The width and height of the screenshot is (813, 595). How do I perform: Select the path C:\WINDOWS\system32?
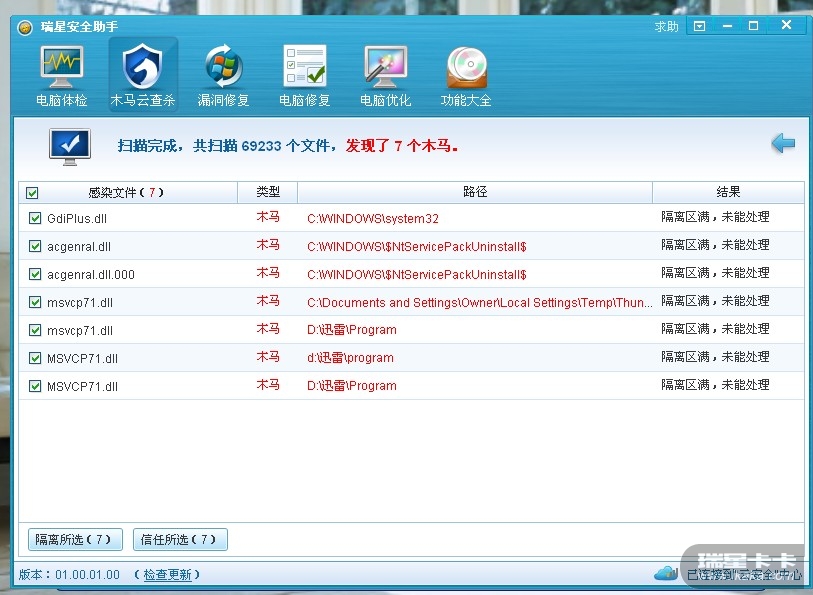pos(373,218)
